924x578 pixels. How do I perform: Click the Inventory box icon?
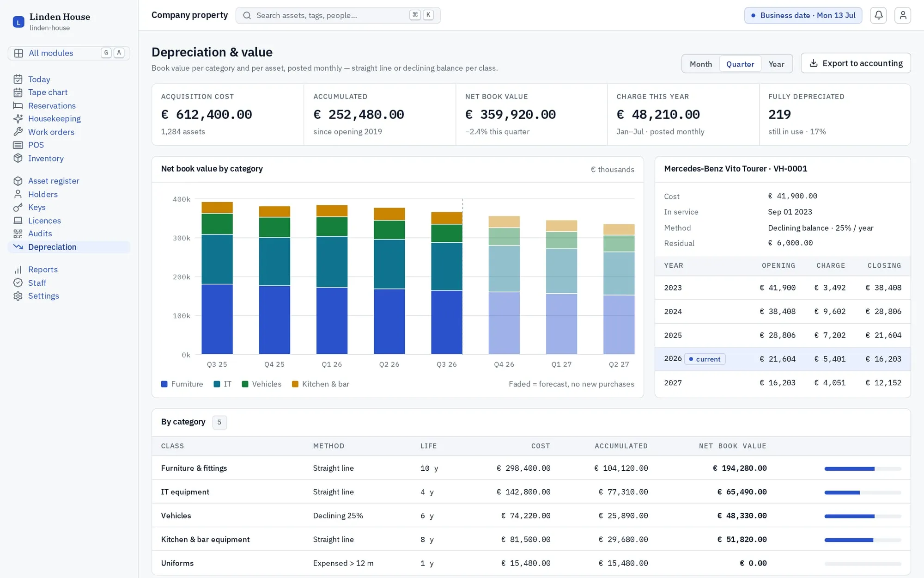18,158
